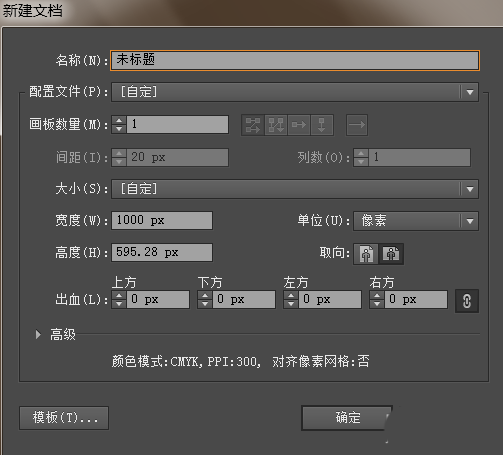503x455 pixels.
Task: Select grid by column artboard layout icon
Action: point(276,125)
